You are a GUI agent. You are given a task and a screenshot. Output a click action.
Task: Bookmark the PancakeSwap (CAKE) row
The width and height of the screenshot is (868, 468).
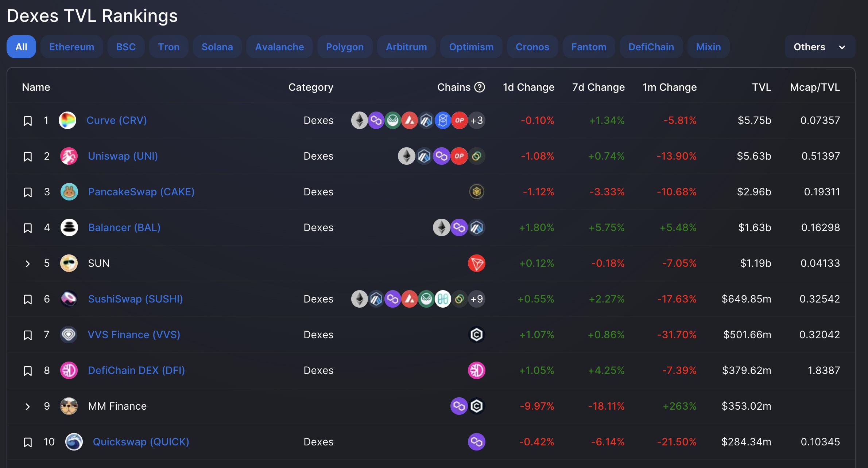[28, 192]
